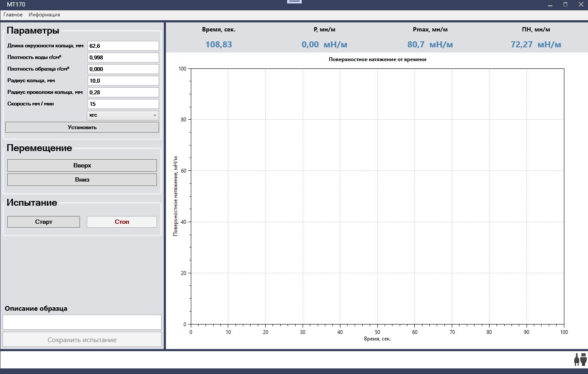
Task: Focus the Радиус кольца input field
Action: (x=123, y=80)
